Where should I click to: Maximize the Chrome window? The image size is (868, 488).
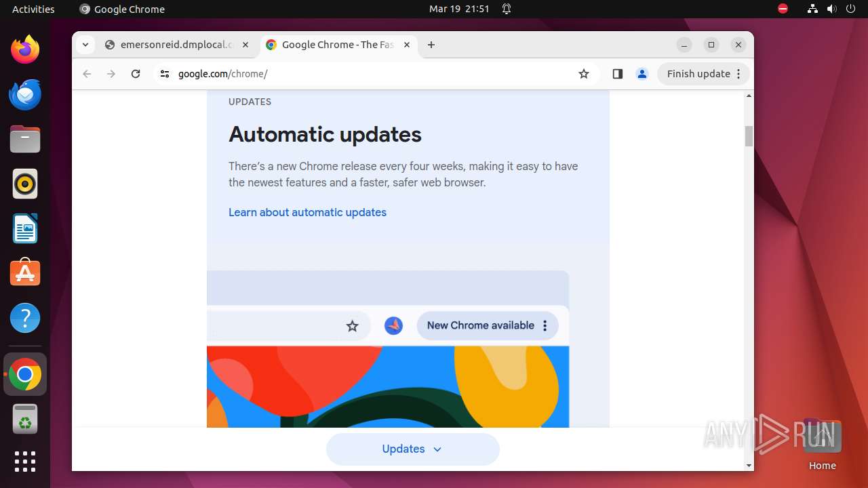tap(711, 45)
